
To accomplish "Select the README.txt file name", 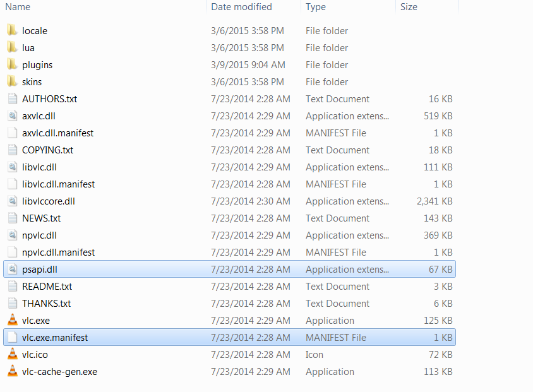I will (47, 287).
